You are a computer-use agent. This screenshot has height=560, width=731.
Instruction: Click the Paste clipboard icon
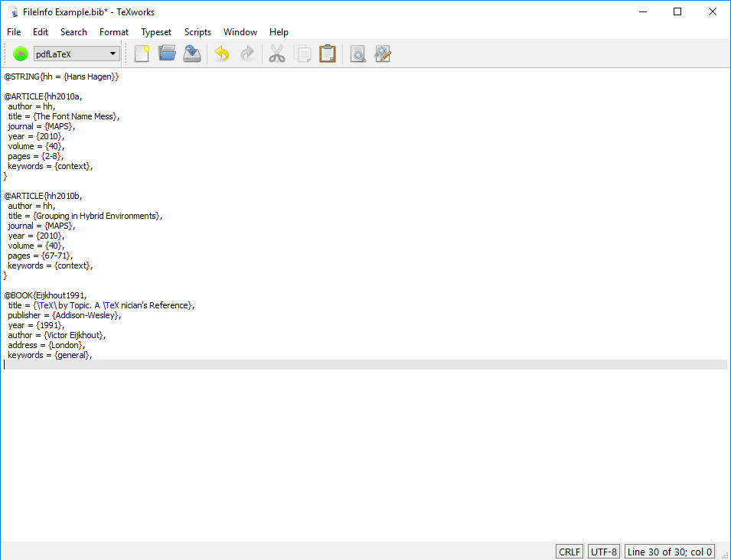coord(328,54)
